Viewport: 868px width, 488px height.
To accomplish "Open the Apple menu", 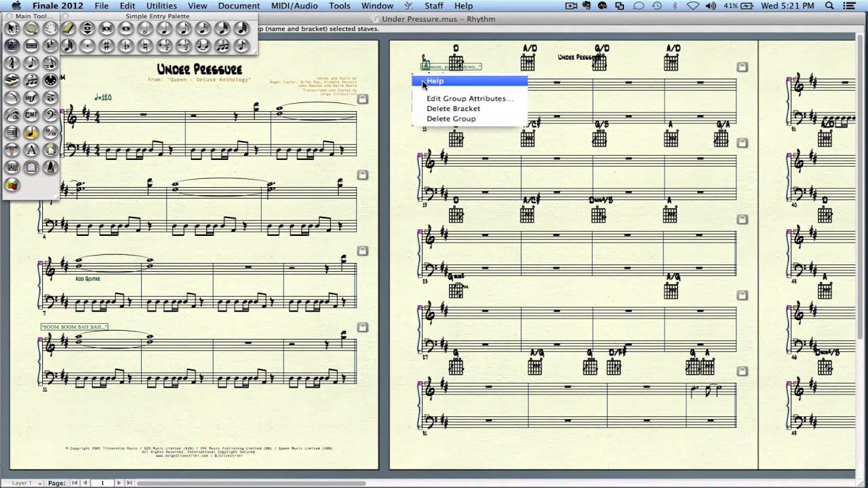I will point(16,6).
